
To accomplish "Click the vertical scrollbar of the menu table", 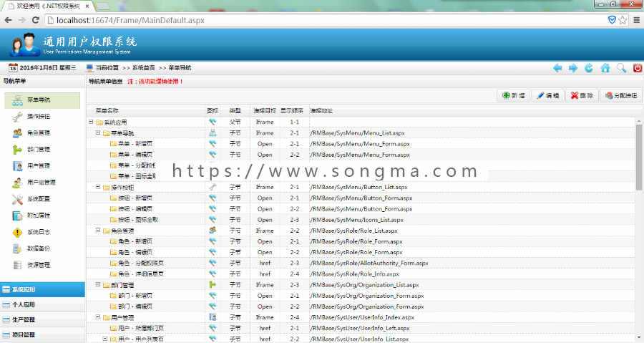I will [x=639, y=156].
